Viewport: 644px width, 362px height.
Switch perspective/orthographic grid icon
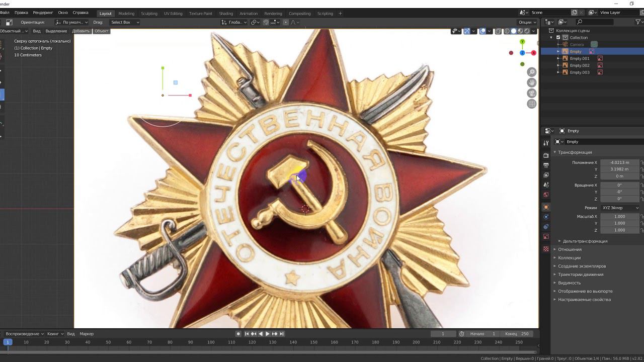tap(531, 104)
